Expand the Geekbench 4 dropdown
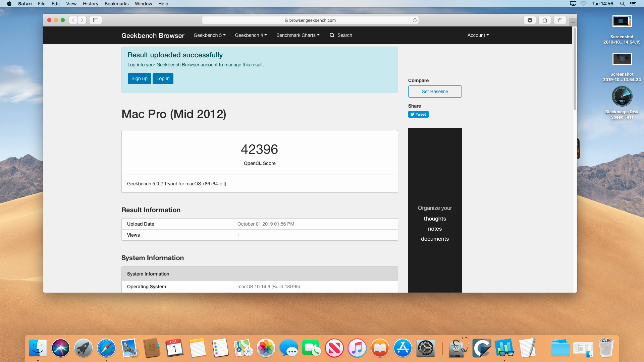 click(x=251, y=35)
